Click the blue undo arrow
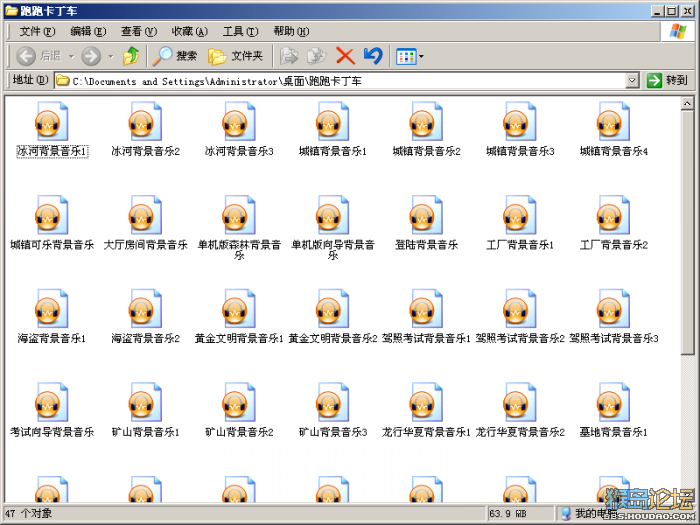Viewport: 700px width, 525px height. (373, 56)
